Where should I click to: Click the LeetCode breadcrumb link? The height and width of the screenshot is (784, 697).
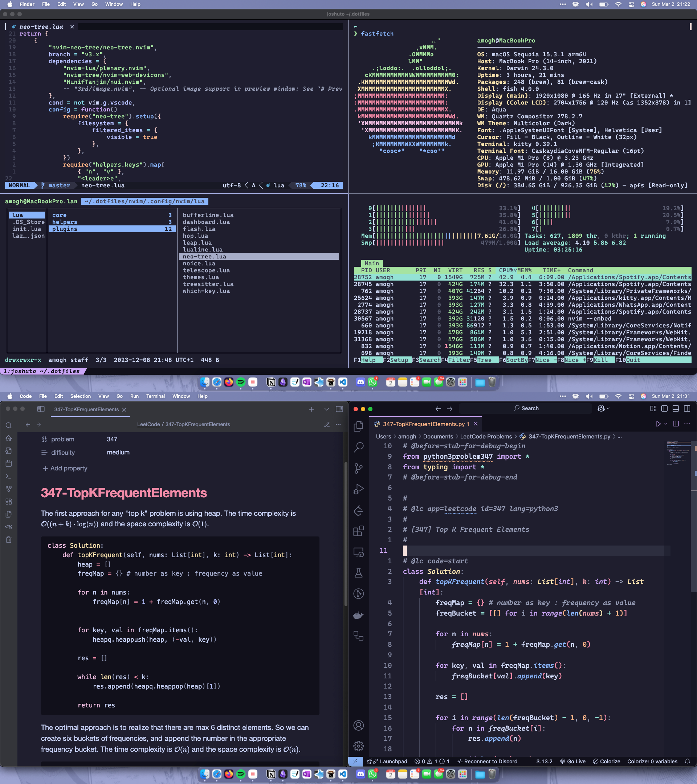click(x=148, y=424)
